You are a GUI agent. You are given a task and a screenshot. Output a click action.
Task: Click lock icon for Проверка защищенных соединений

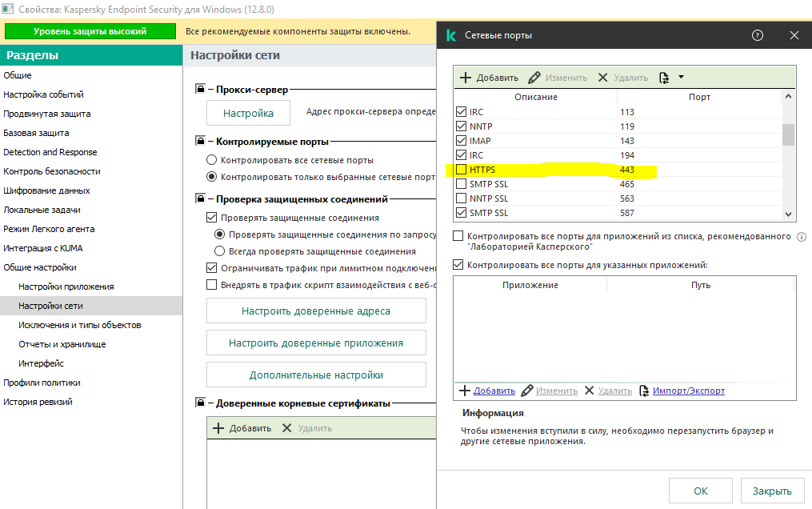pyautogui.click(x=201, y=198)
